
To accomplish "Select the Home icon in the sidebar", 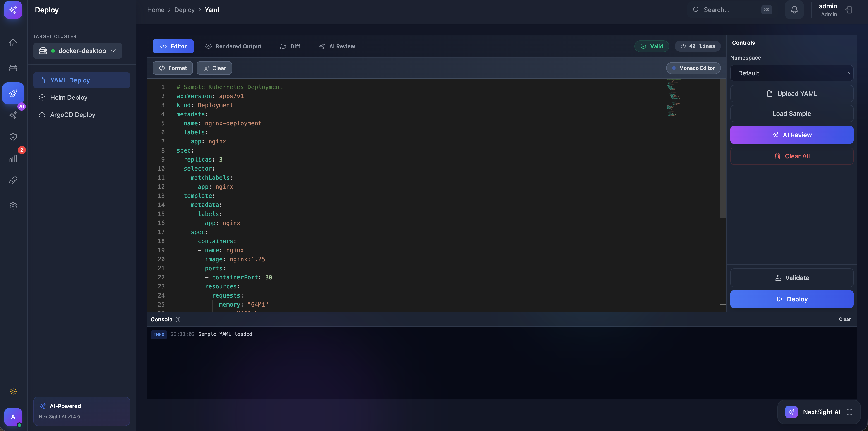I will click(13, 43).
